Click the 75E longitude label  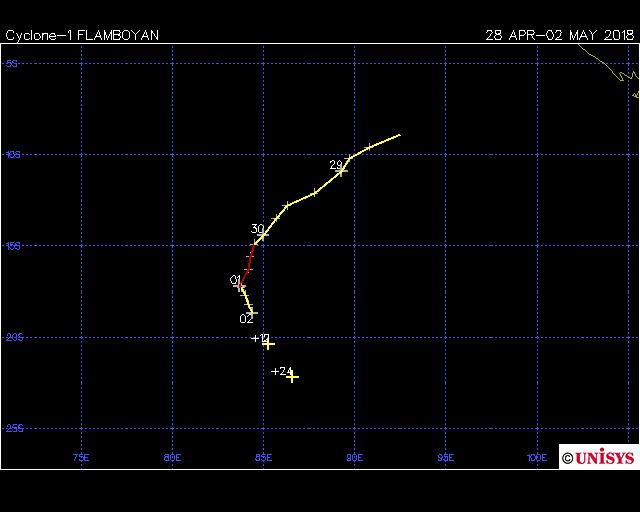[82, 458]
